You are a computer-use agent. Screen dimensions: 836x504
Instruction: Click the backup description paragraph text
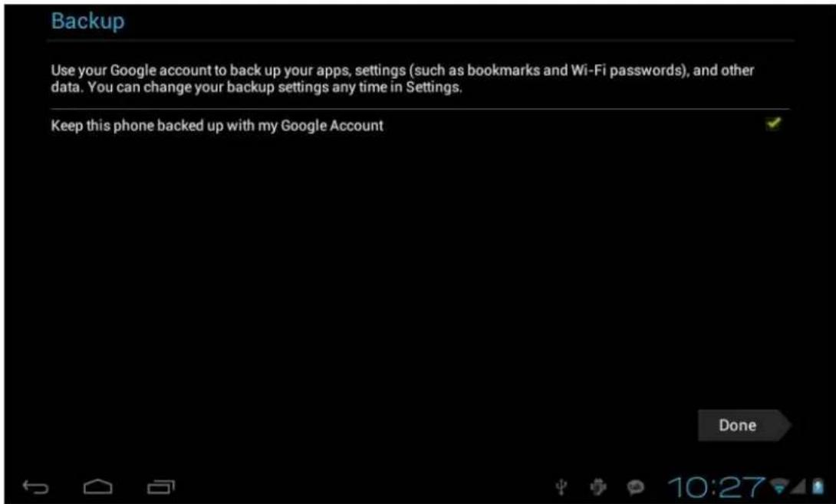coord(403,78)
